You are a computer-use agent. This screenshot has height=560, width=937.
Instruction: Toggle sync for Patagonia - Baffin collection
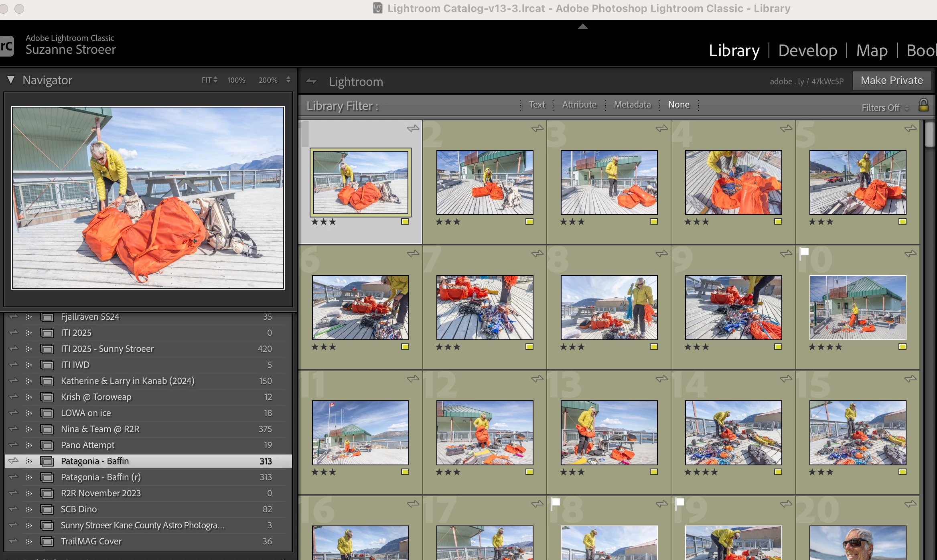click(x=14, y=461)
